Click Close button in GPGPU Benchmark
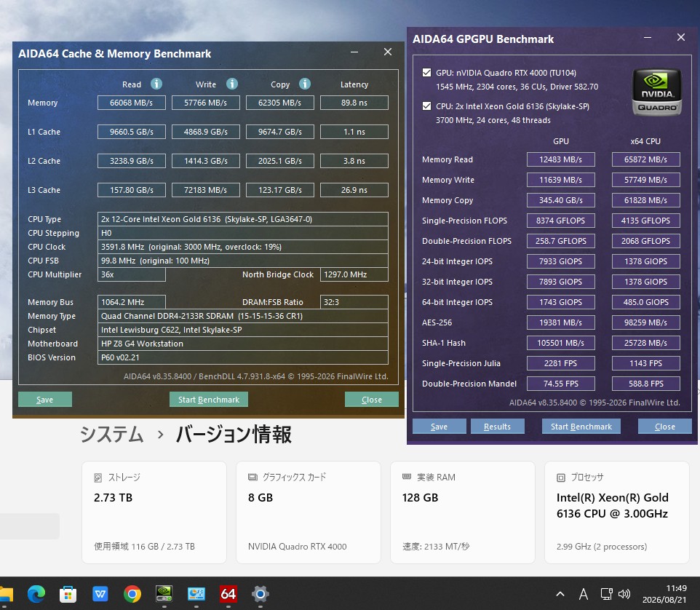Image resolution: width=700 pixels, height=610 pixels. [665, 426]
